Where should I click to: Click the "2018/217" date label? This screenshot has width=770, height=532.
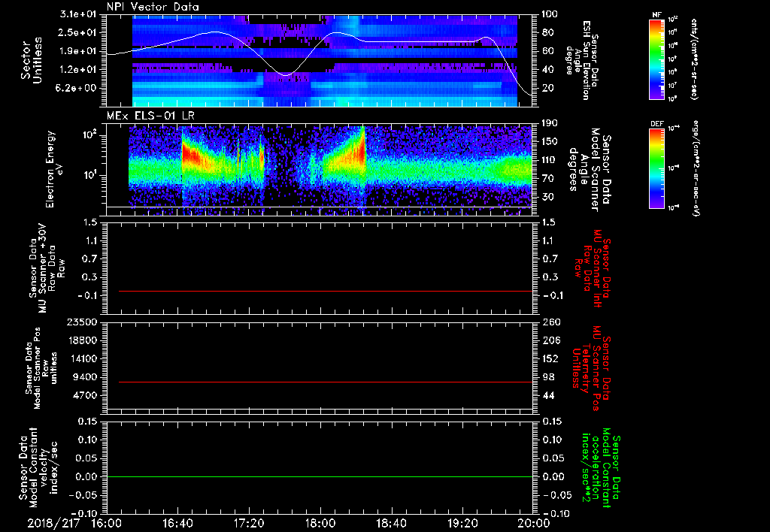click(x=53, y=523)
